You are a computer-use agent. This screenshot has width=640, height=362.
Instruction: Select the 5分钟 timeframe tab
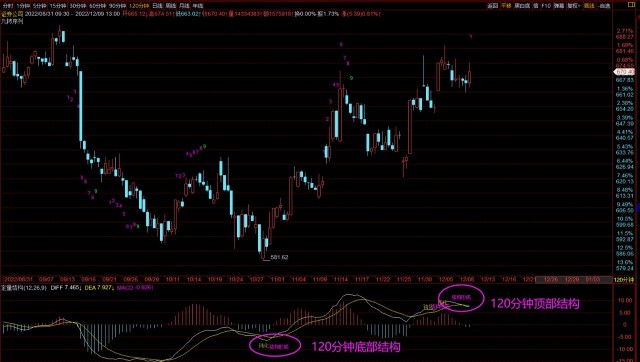(x=40, y=6)
